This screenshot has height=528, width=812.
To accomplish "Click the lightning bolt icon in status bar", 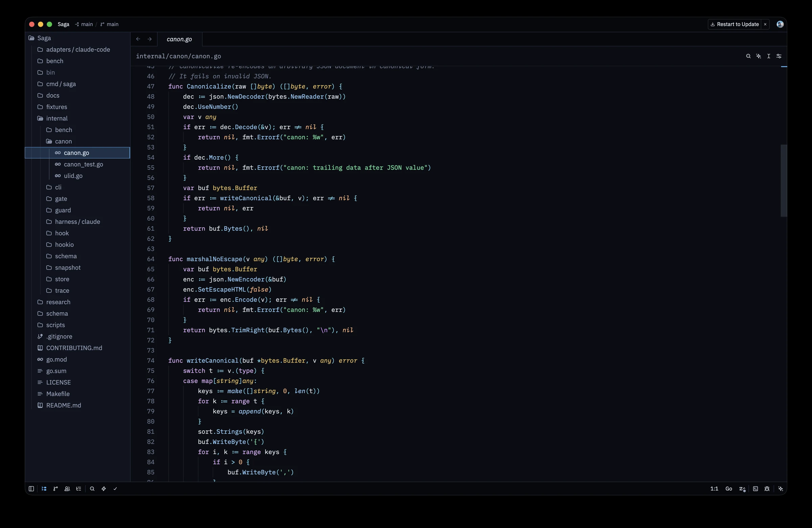I will (x=104, y=489).
